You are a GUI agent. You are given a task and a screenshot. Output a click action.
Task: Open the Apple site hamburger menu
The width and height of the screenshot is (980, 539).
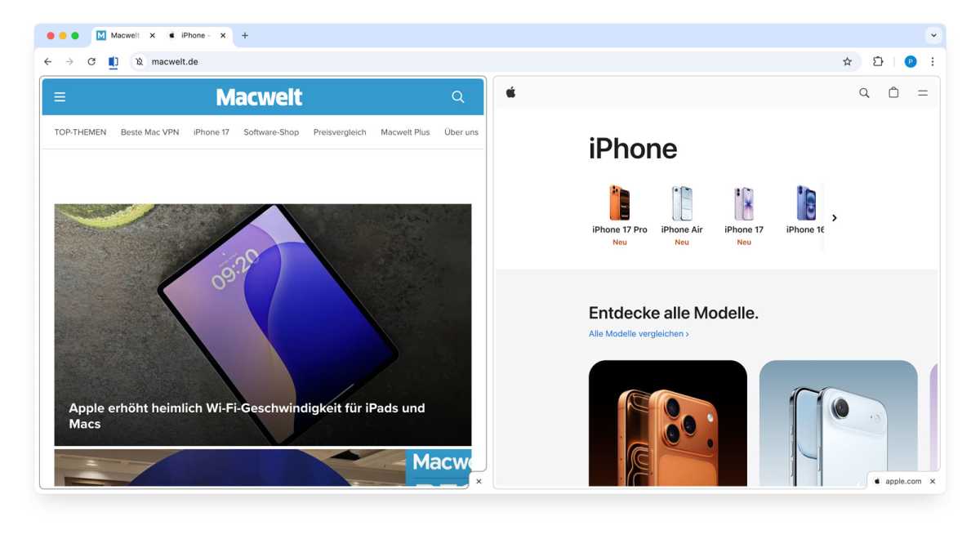pyautogui.click(x=923, y=92)
